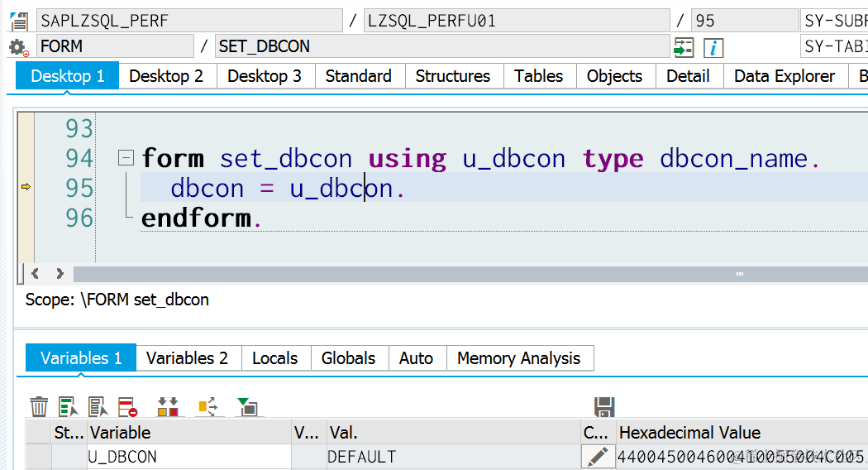This screenshot has height=470, width=868.
Task: Select the Auto tab
Action: pyautogui.click(x=417, y=358)
